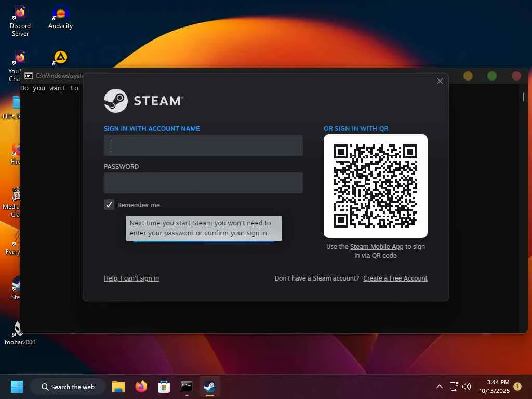Click the command prompt title bar icon
This screenshot has width=532, height=399.
point(29,76)
